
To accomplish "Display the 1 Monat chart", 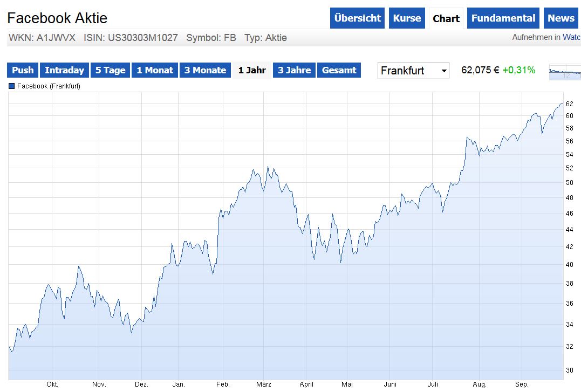I will click(154, 70).
